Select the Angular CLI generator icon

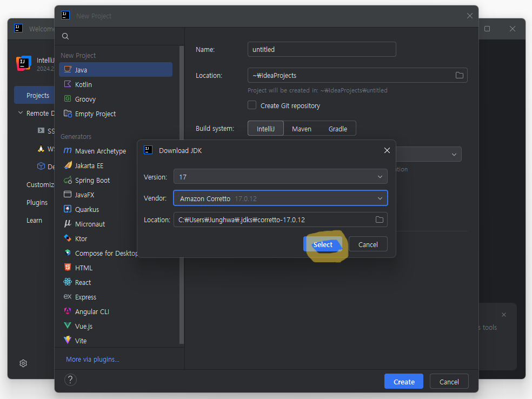(68, 311)
